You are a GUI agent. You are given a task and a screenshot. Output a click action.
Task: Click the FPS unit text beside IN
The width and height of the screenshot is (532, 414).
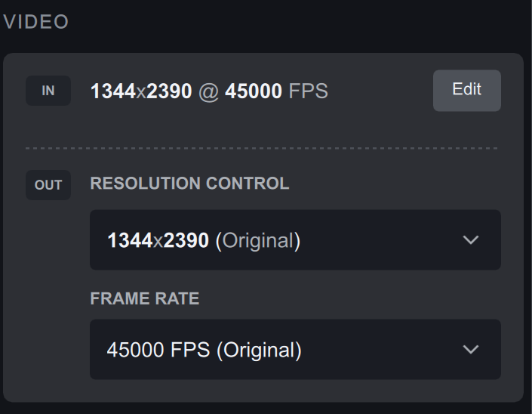point(308,91)
